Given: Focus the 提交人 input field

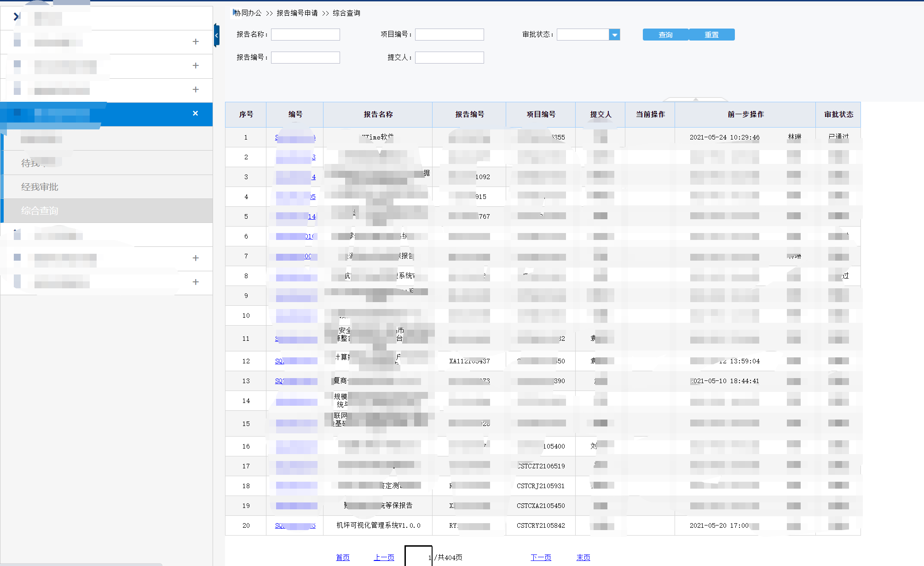Looking at the screenshot, I should point(450,58).
